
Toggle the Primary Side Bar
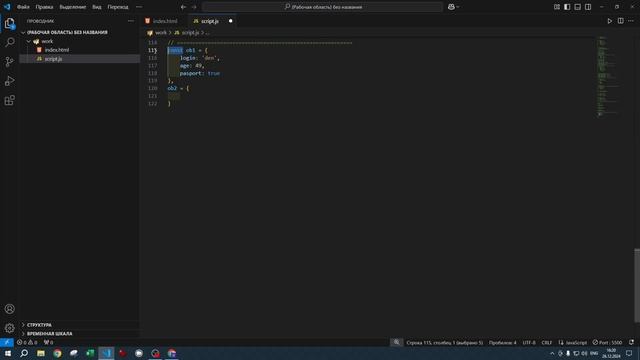pyautogui.click(x=567, y=7)
